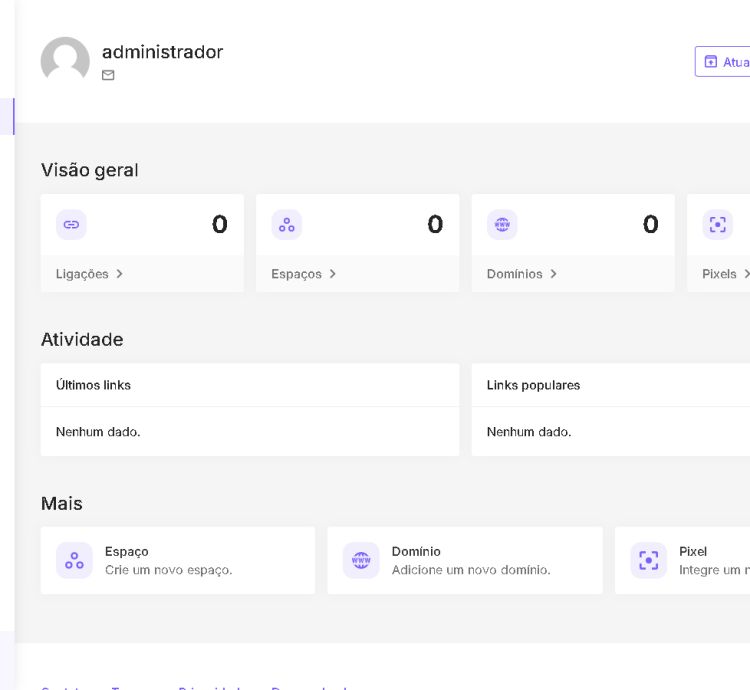Click the Espaço icon in the Mais section
Image resolution: width=750 pixels, height=690 pixels.
[74, 561]
